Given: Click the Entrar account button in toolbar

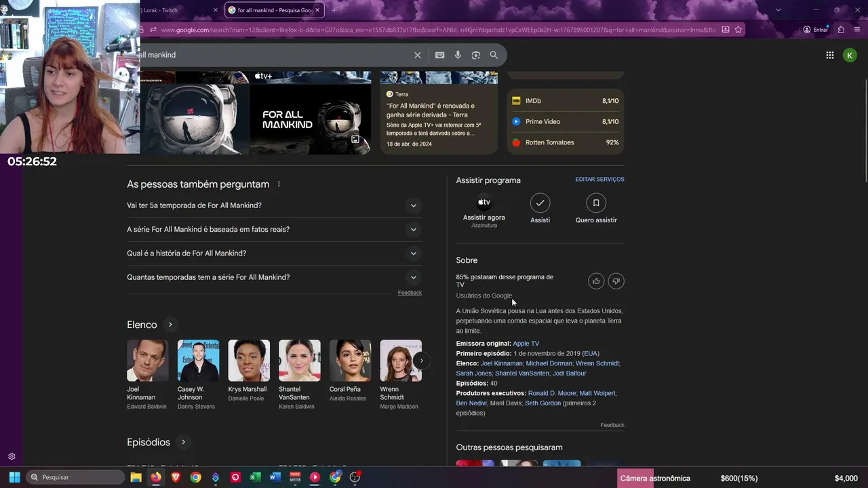Looking at the screenshot, I should (816, 30).
